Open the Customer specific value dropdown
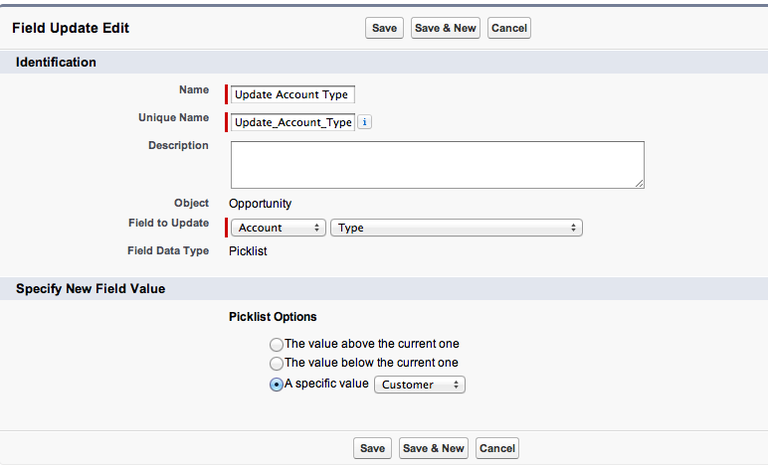The height and width of the screenshot is (467, 768). [x=420, y=385]
